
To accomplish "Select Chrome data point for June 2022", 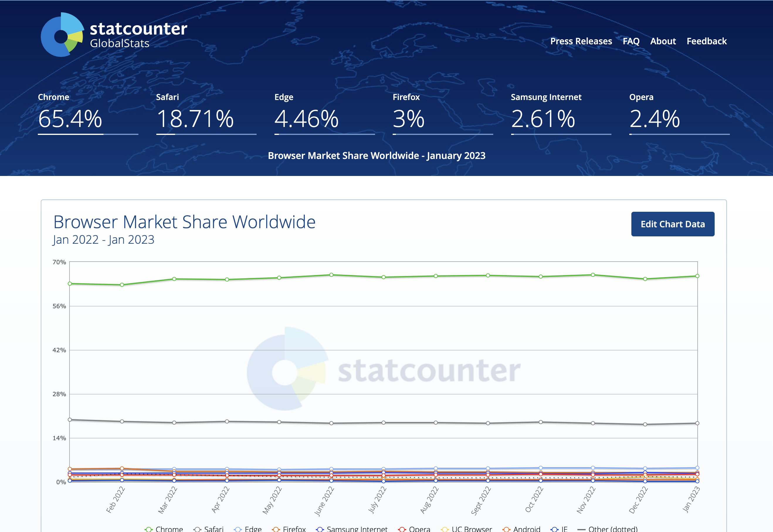I will coord(331,275).
